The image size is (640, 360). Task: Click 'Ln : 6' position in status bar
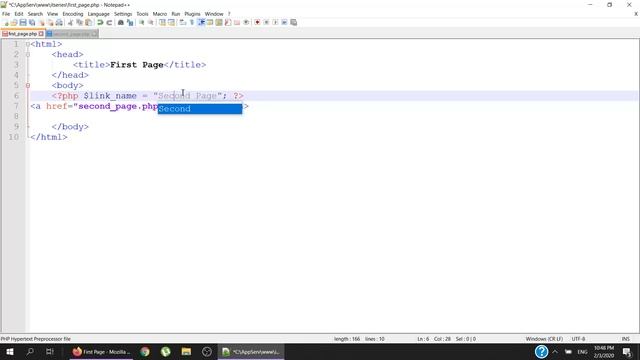pos(423,339)
